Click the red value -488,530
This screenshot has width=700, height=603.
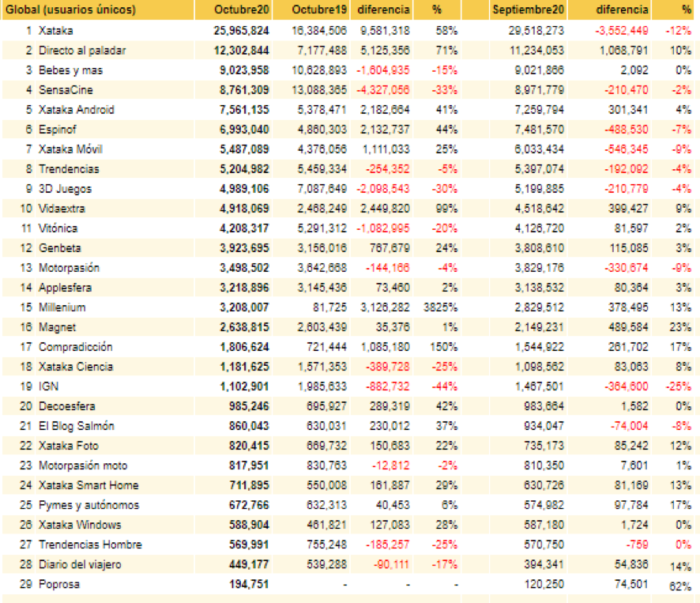tap(626, 129)
